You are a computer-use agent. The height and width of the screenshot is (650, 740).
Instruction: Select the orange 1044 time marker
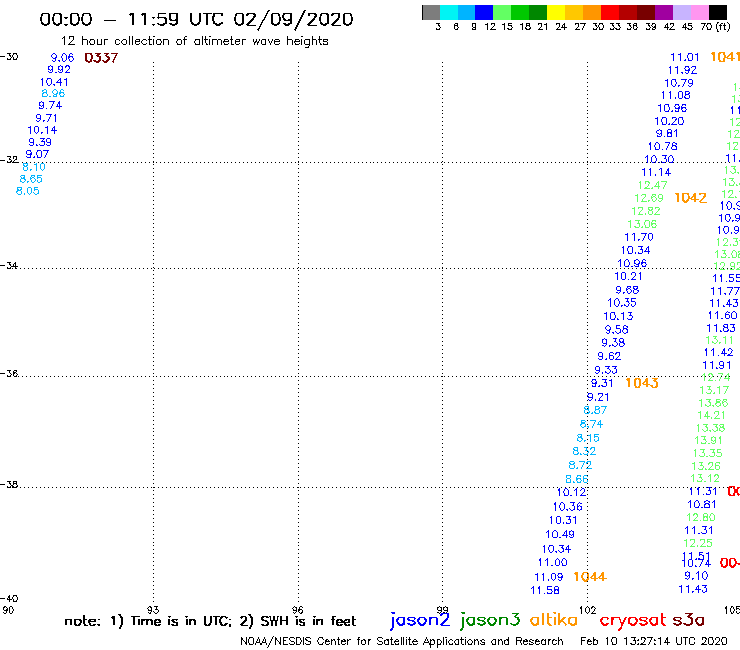589,576
